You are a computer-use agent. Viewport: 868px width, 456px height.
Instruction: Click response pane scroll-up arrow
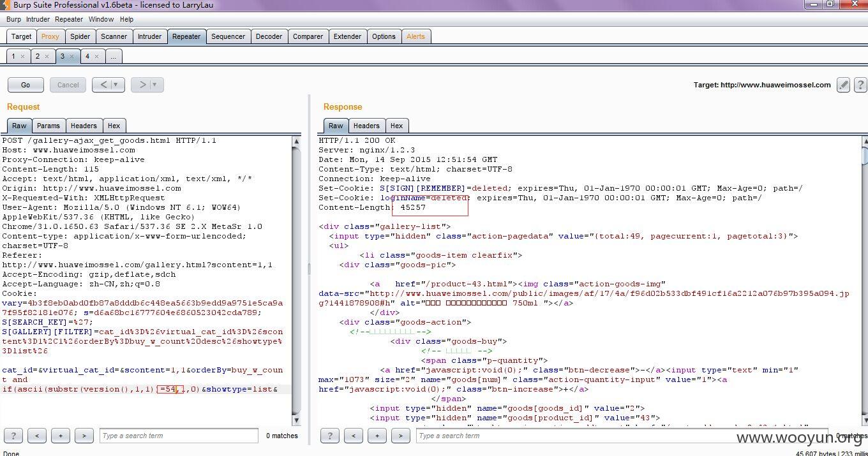point(865,141)
